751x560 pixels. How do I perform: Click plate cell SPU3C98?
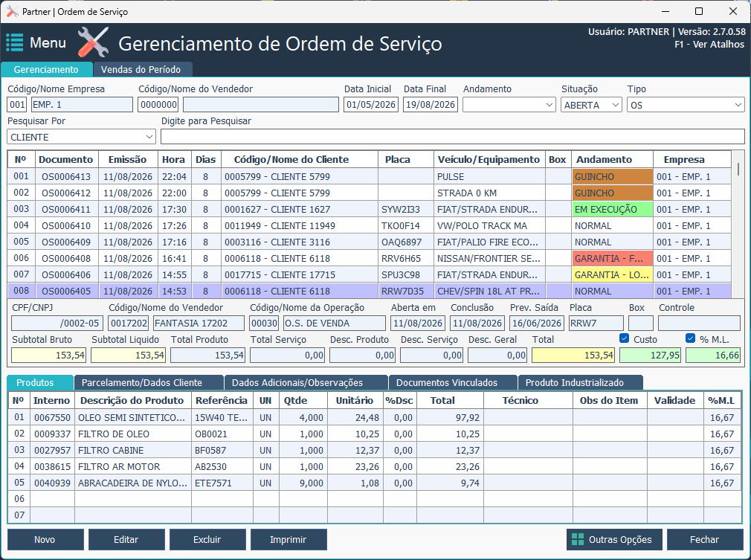(406, 274)
